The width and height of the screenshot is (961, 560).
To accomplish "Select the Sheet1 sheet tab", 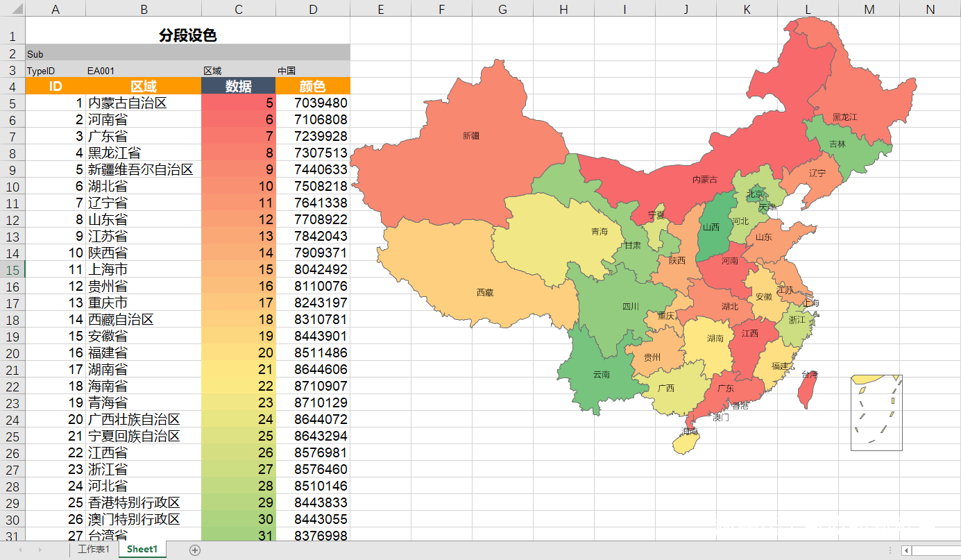I will click(x=142, y=548).
